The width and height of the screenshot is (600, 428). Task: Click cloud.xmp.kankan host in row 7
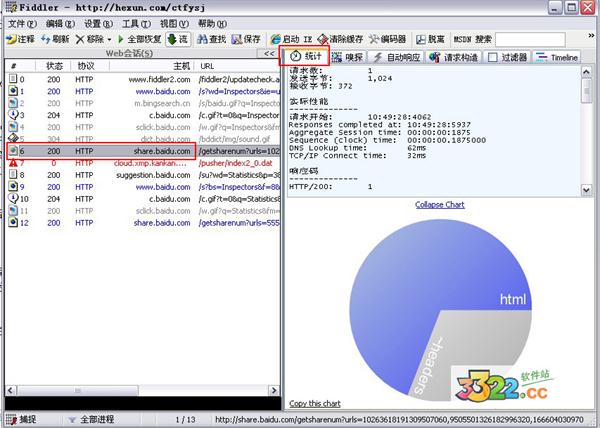click(x=150, y=163)
